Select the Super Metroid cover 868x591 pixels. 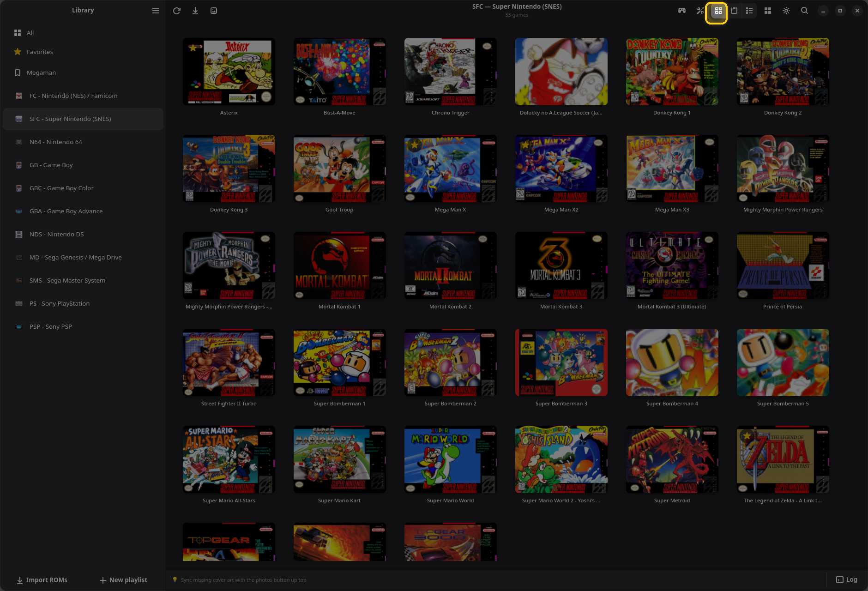[x=672, y=459]
